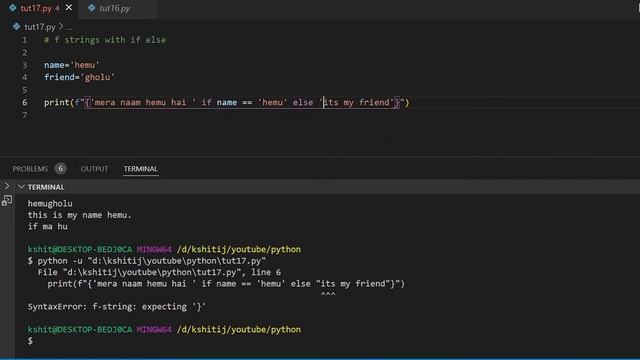
Task: Select the tut17.py editor tab
Action: pos(40,8)
